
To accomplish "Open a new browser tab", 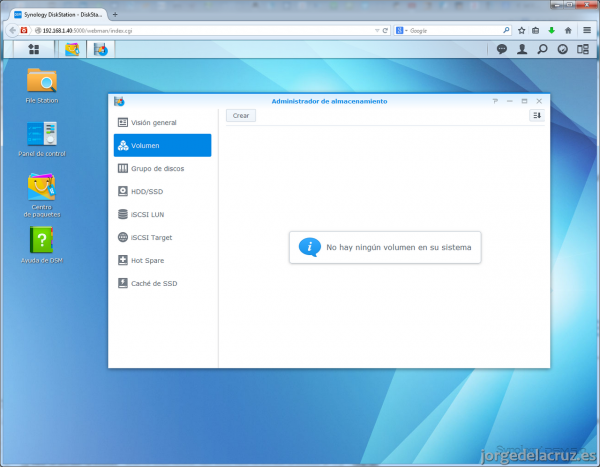I will pyautogui.click(x=115, y=15).
